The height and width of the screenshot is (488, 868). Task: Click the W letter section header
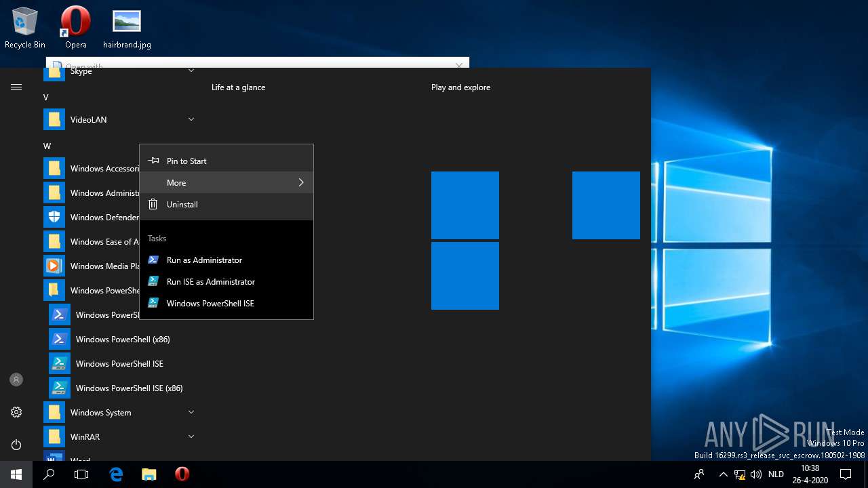[47, 146]
